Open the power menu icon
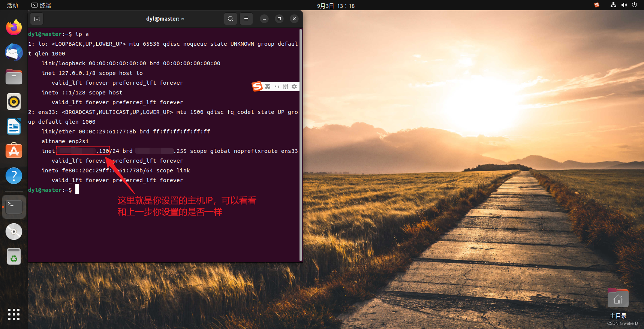The width and height of the screenshot is (644, 329). click(x=634, y=5)
